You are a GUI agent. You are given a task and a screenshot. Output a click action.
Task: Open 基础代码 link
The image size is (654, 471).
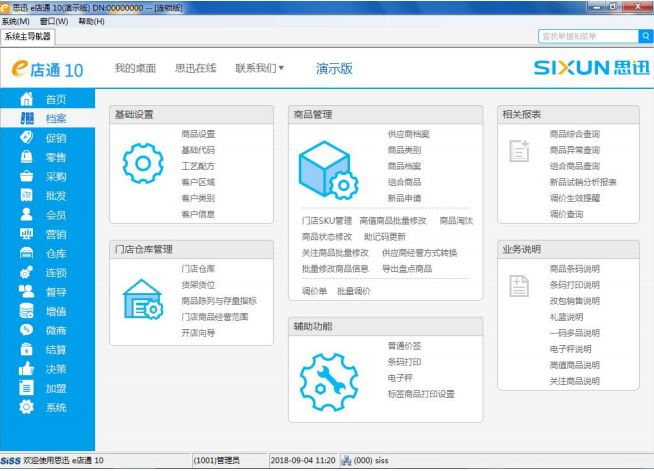pyautogui.click(x=198, y=150)
